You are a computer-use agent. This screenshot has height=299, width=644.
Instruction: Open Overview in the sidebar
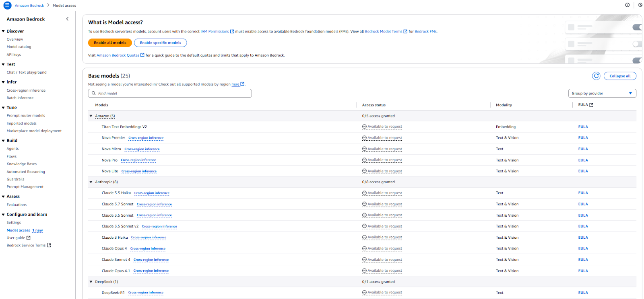[15, 39]
